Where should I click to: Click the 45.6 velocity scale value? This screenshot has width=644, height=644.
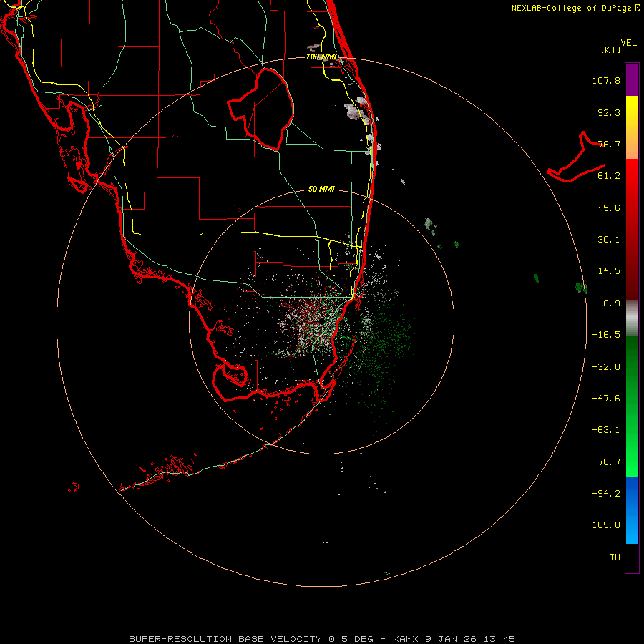pos(609,208)
